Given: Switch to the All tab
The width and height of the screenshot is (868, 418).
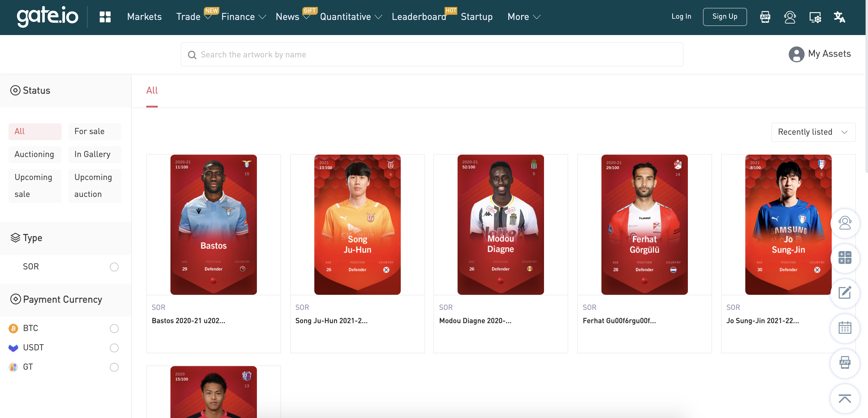Looking at the screenshot, I should click(152, 90).
